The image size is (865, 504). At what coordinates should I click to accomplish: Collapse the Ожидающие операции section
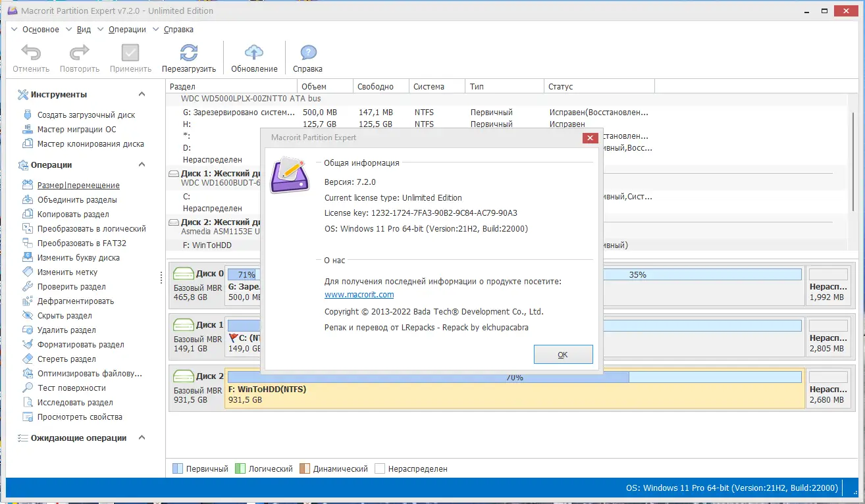pos(142,438)
